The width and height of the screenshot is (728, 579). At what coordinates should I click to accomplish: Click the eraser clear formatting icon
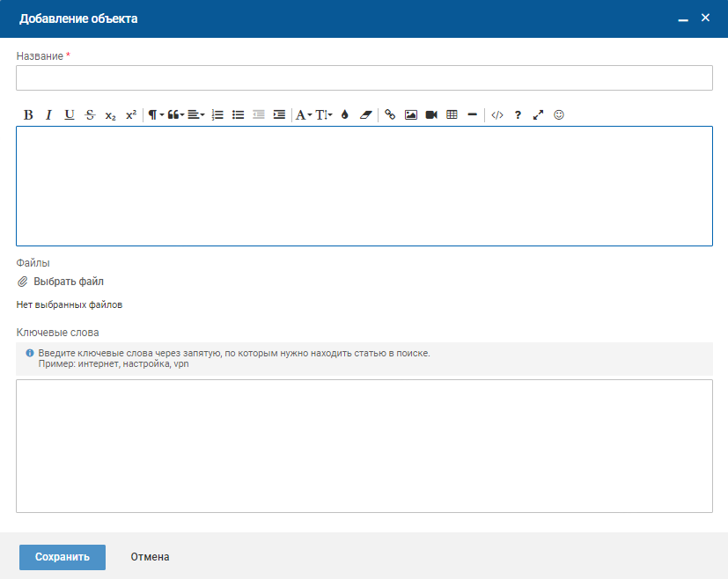pos(366,114)
